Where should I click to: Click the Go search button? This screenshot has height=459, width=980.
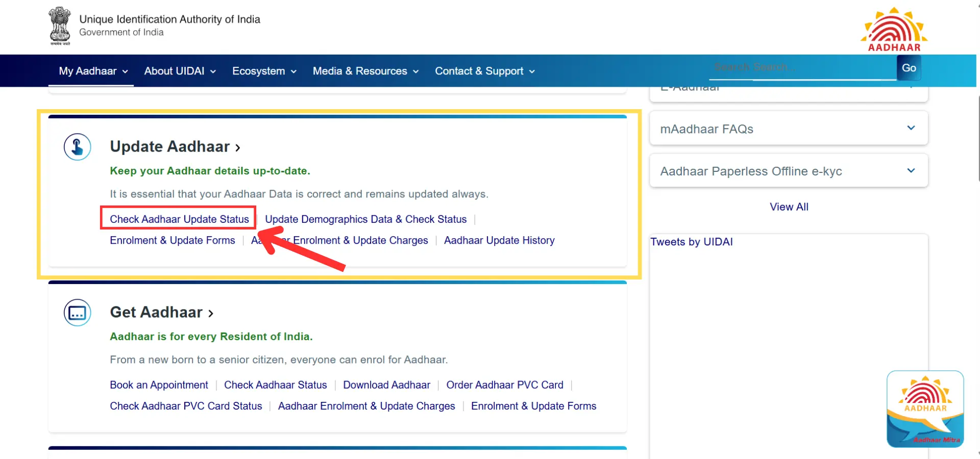909,68
